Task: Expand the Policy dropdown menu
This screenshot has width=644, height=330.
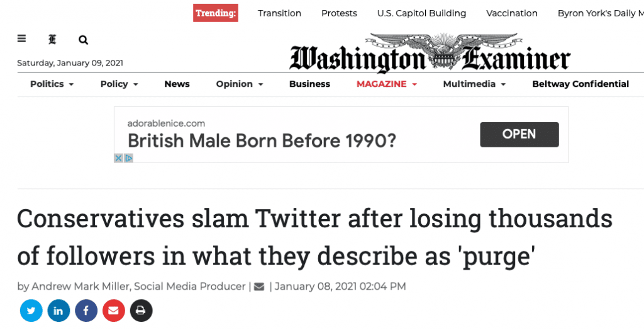Action: coord(119,84)
